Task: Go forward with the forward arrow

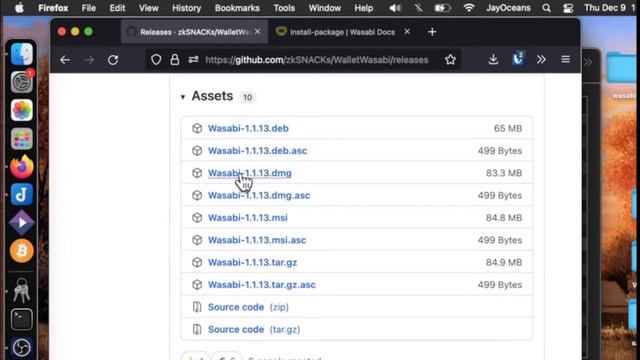Action: point(89,60)
